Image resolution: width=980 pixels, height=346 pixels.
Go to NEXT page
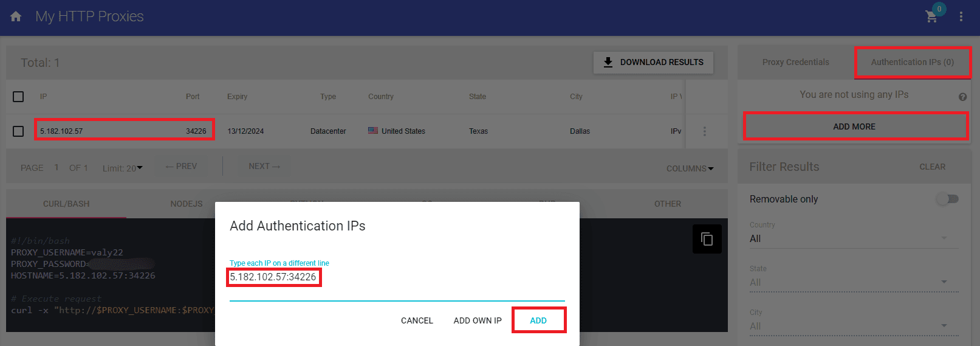pos(264,166)
